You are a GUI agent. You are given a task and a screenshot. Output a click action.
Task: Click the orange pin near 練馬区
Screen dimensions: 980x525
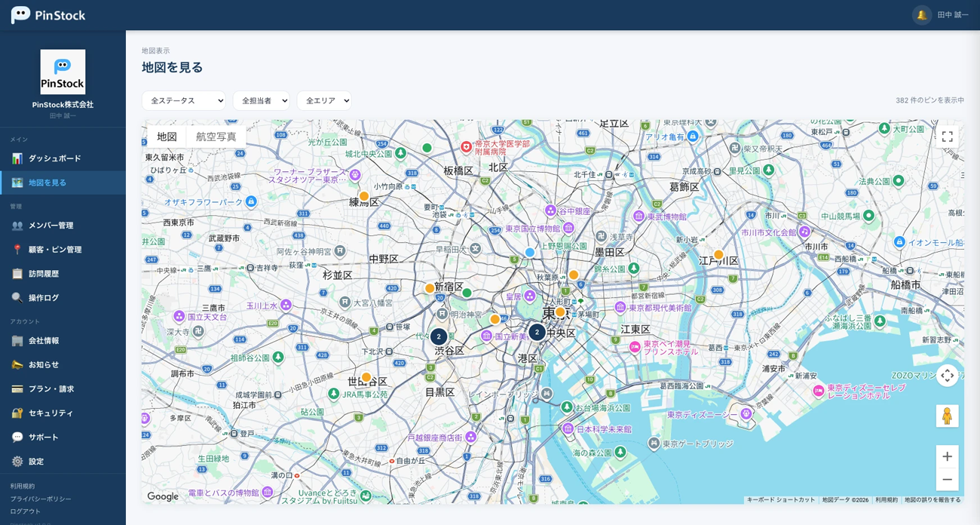click(x=364, y=196)
